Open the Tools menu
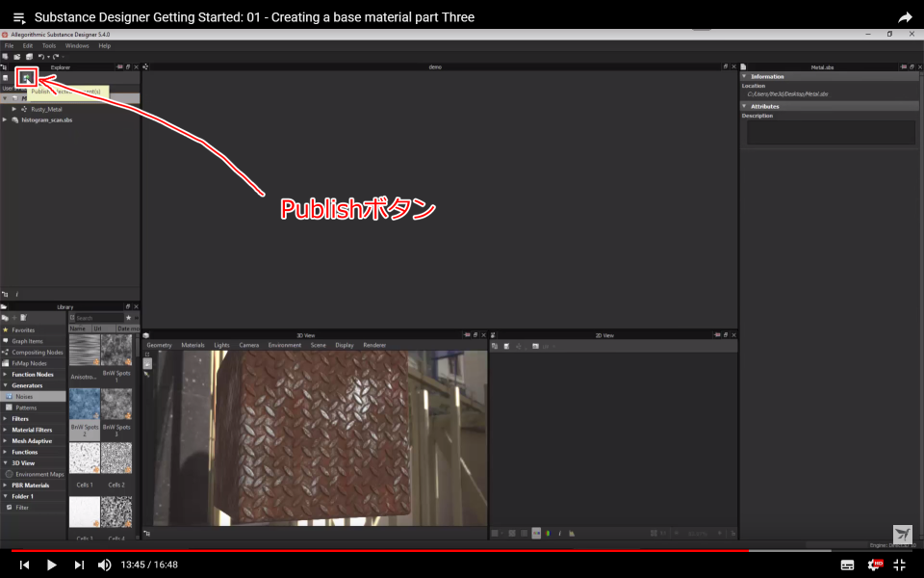Image resolution: width=924 pixels, height=578 pixels. (49, 45)
